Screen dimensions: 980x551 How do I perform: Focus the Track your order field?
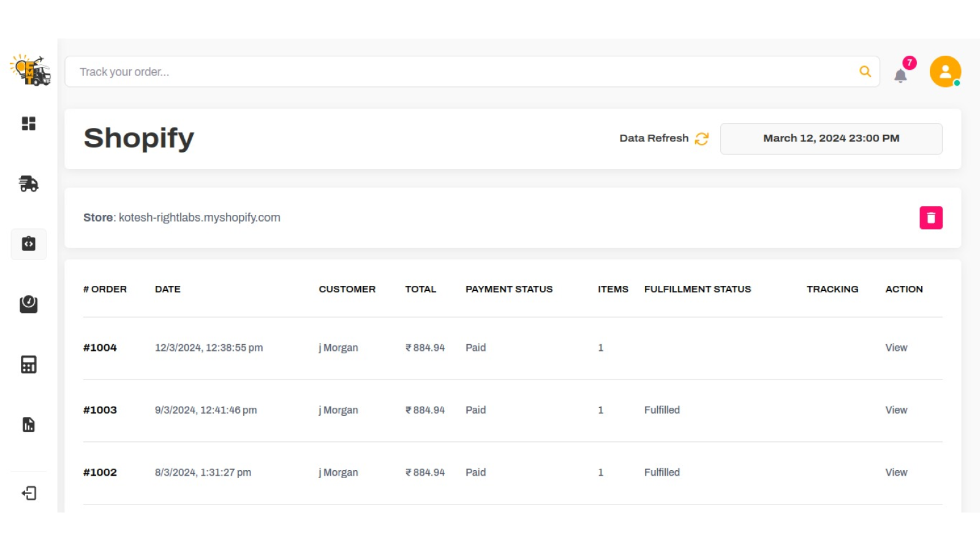pyautogui.click(x=459, y=72)
